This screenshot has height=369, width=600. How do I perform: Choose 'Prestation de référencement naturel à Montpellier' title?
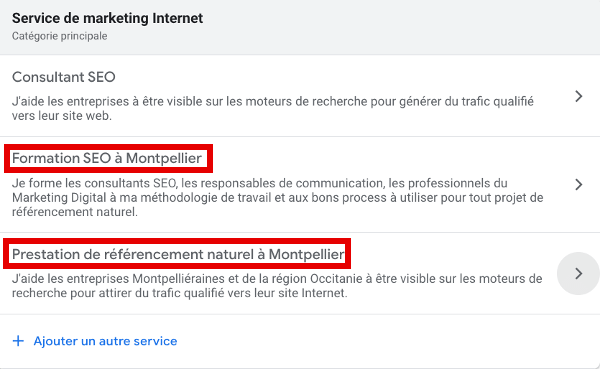pyautogui.click(x=178, y=254)
